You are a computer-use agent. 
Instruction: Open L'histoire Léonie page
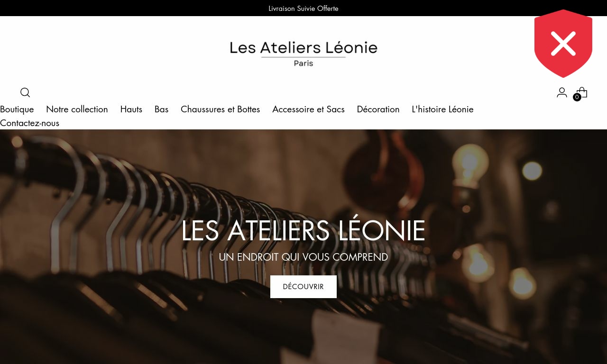click(442, 109)
